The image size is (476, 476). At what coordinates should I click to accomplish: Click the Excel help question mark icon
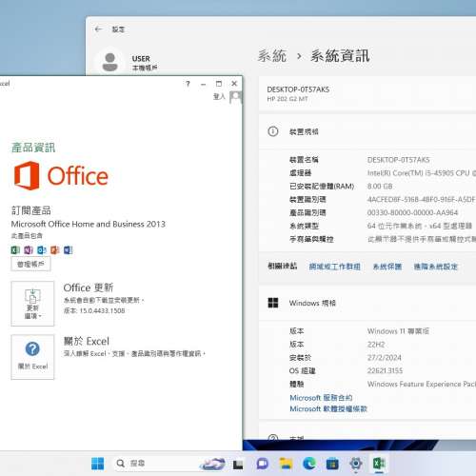188,84
